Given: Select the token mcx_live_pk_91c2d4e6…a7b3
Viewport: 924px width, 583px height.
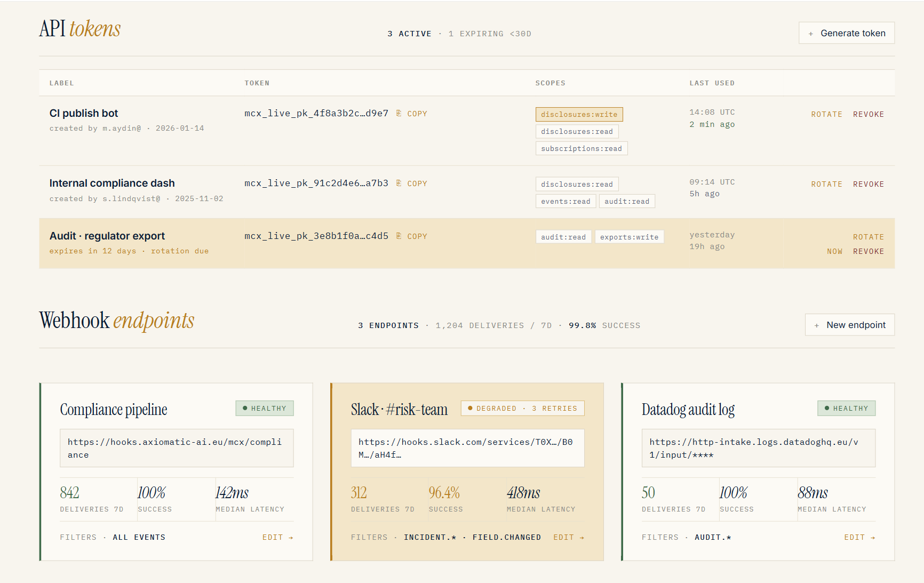Looking at the screenshot, I should pyautogui.click(x=316, y=183).
